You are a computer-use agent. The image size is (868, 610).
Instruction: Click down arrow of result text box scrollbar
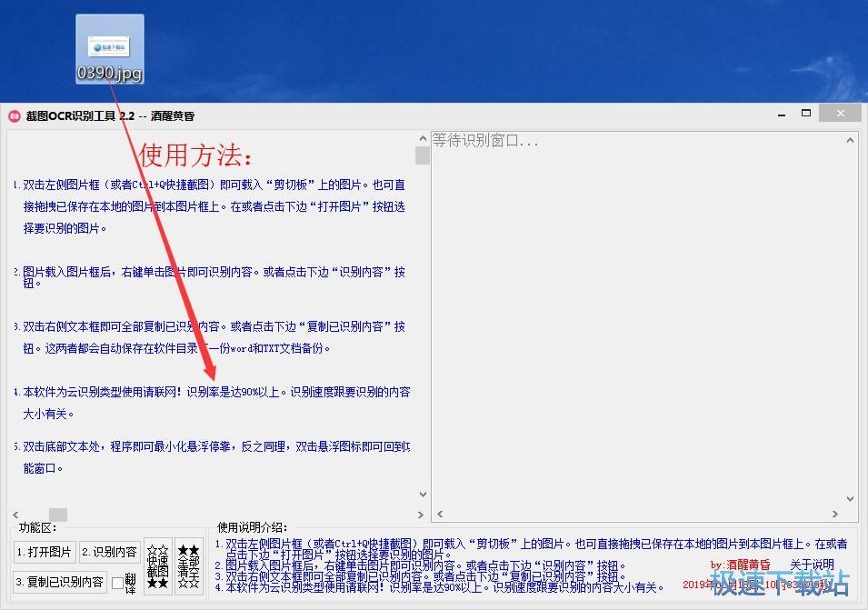(850, 499)
